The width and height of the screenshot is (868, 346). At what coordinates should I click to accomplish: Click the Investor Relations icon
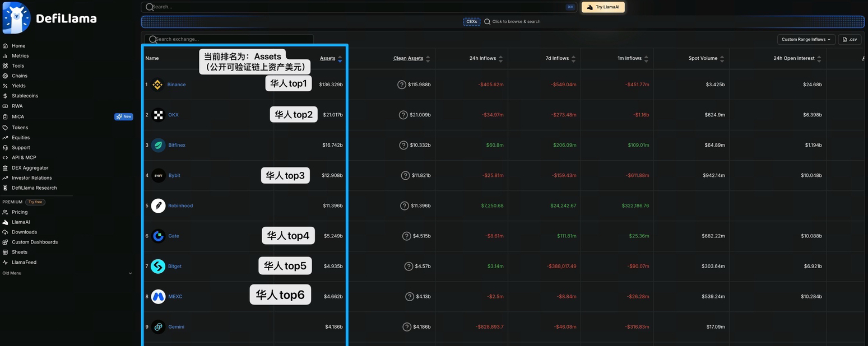click(x=5, y=178)
